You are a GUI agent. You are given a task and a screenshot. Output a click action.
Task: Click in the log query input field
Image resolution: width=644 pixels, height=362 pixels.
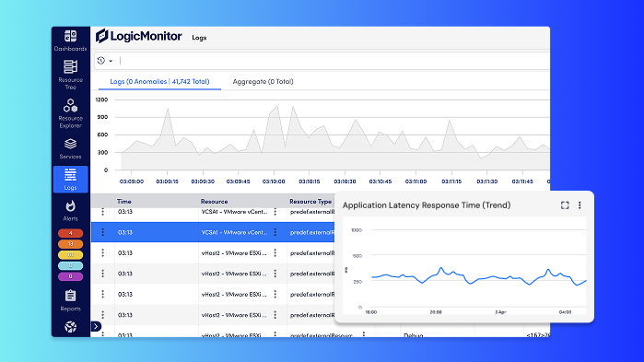point(333,61)
